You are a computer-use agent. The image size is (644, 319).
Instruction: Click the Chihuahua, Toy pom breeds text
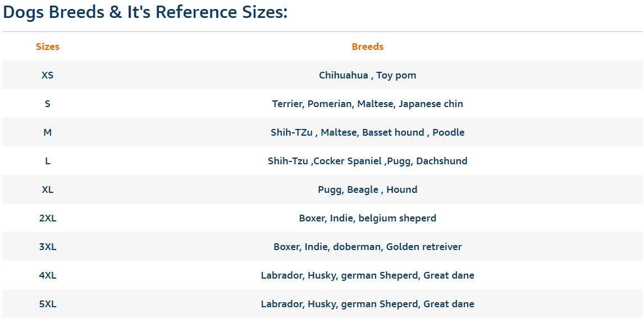tap(368, 76)
